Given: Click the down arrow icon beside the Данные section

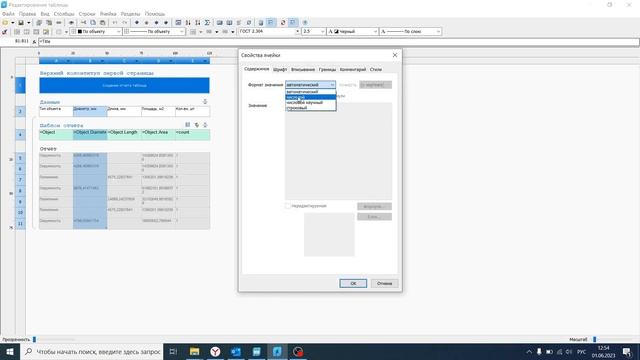Looking at the screenshot, I should tap(205, 101).
